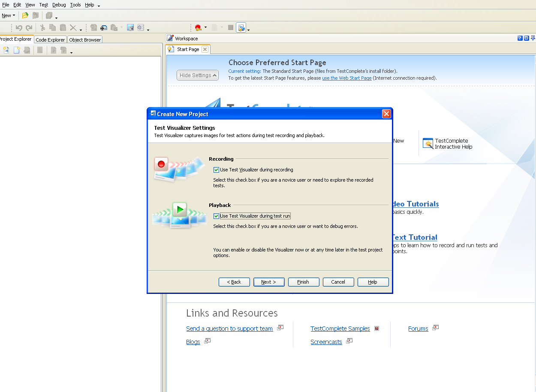Viewport: 536px width, 392px height.
Task: Click the Save All toolbar icon
Action: point(50,15)
